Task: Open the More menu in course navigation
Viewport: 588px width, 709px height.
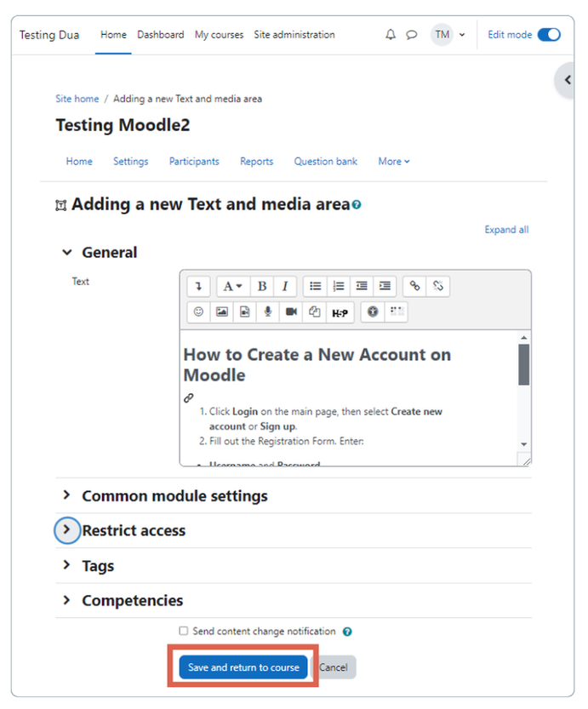Action: click(392, 161)
